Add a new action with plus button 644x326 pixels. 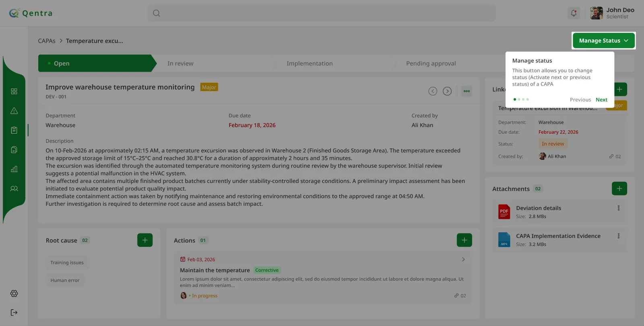click(464, 240)
